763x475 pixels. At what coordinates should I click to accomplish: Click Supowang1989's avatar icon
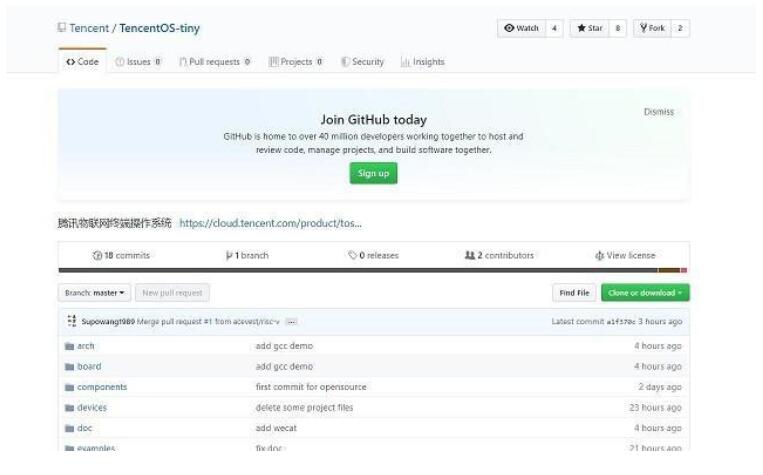(72, 321)
